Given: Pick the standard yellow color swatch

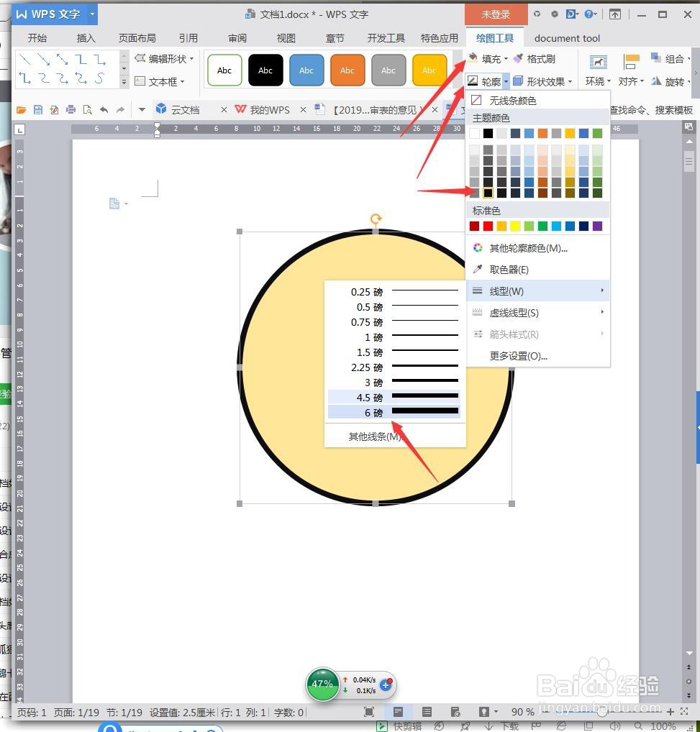Looking at the screenshot, I should pyautogui.click(x=516, y=227).
